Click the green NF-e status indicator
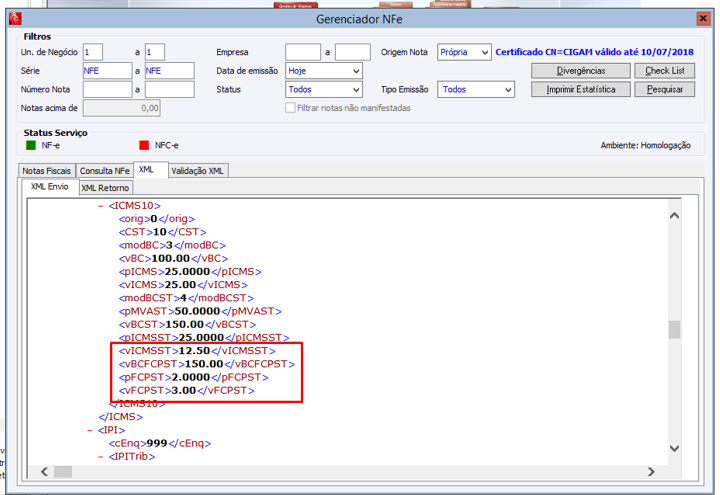The height and width of the screenshot is (495, 720). point(31,145)
